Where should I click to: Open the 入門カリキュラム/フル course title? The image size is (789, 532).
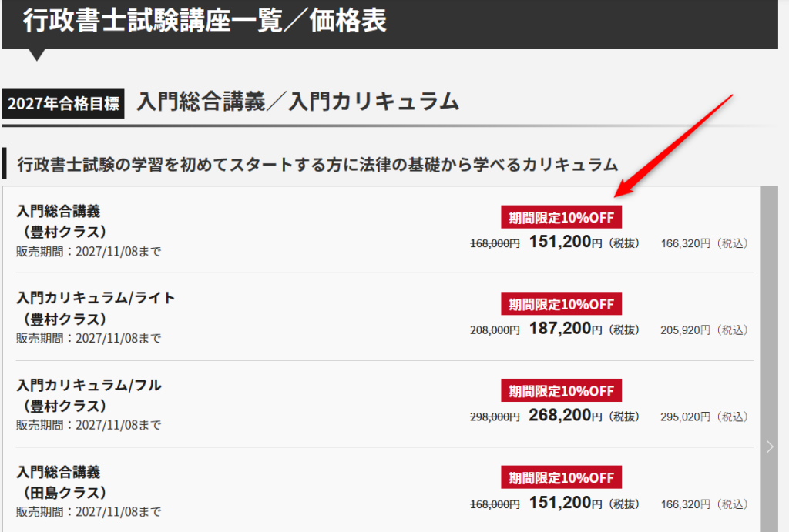click(x=89, y=385)
